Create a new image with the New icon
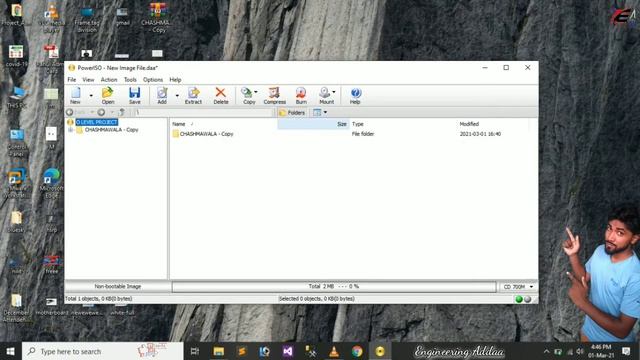 (76, 96)
